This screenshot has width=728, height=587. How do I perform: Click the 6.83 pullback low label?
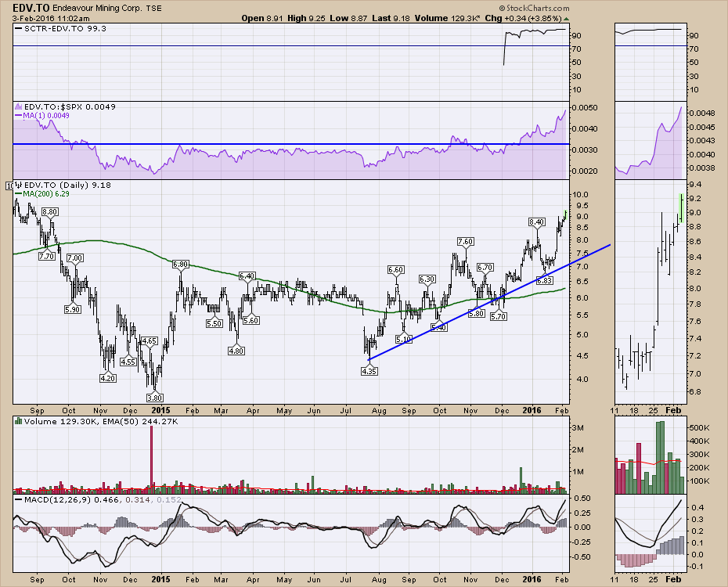click(545, 280)
